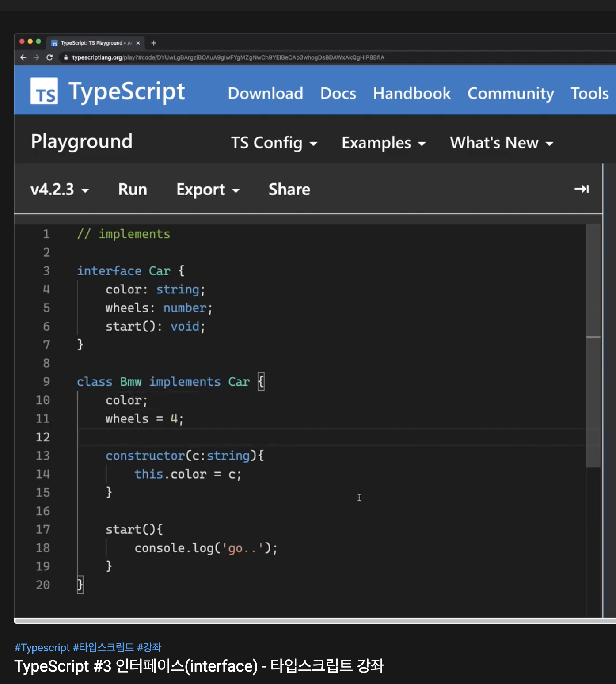Click the TypeScript TS logo icon
This screenshot has height=684, width=616.
44,91
